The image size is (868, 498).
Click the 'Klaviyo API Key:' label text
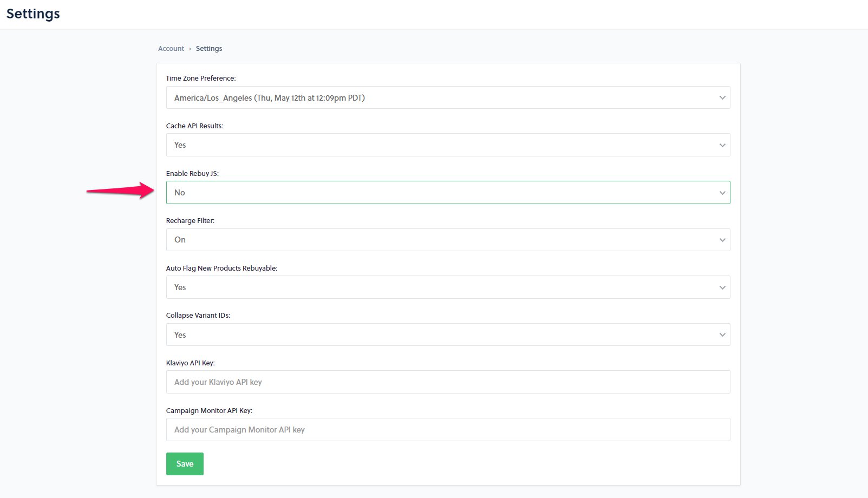tap(190, 363)
